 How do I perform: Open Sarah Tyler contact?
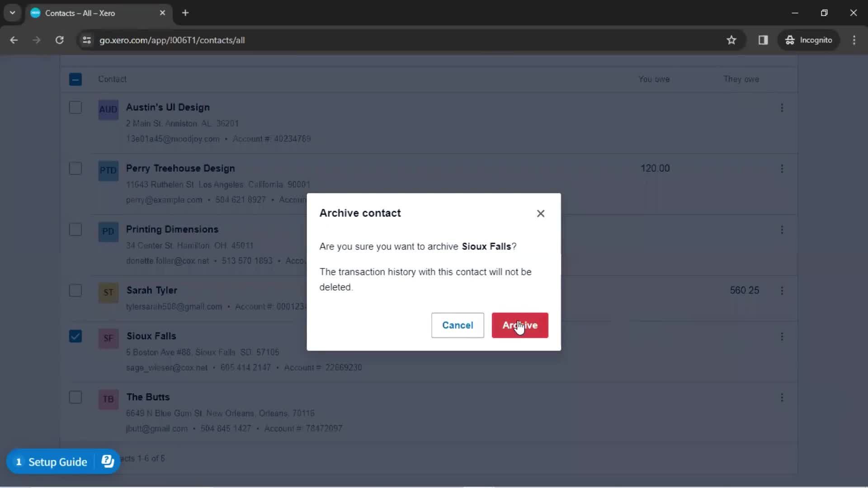click(151, 291)
